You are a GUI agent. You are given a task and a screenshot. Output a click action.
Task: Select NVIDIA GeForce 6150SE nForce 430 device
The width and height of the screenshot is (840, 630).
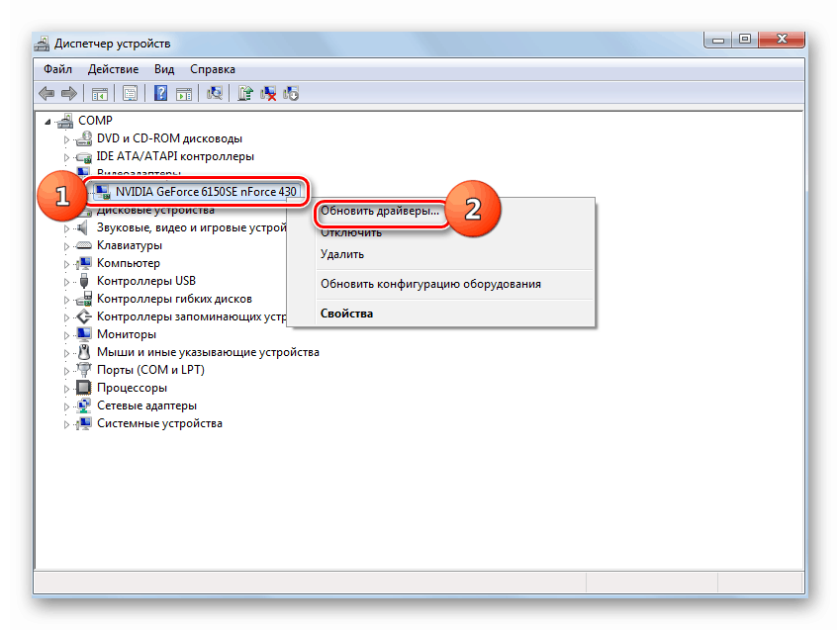pos(206,191)
